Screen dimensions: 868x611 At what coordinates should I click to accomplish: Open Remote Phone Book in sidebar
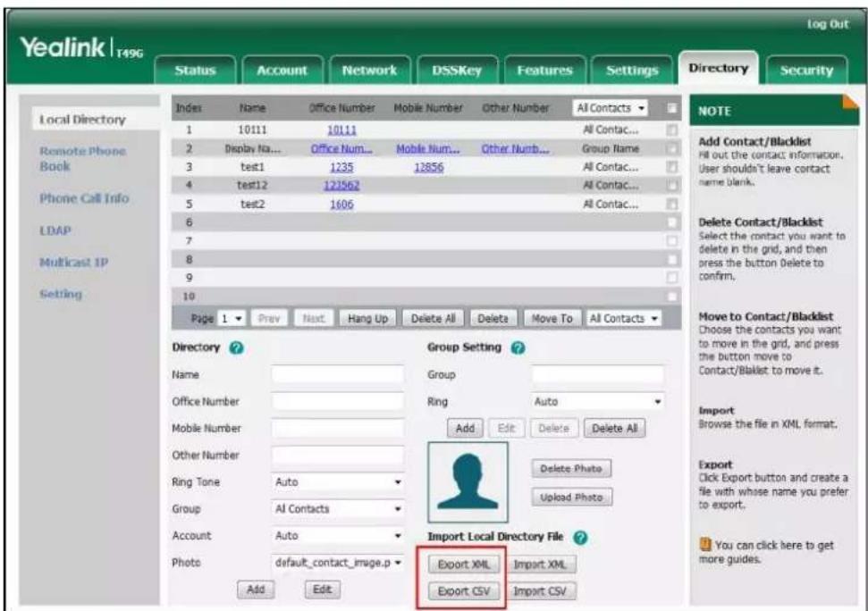(82, 159)
